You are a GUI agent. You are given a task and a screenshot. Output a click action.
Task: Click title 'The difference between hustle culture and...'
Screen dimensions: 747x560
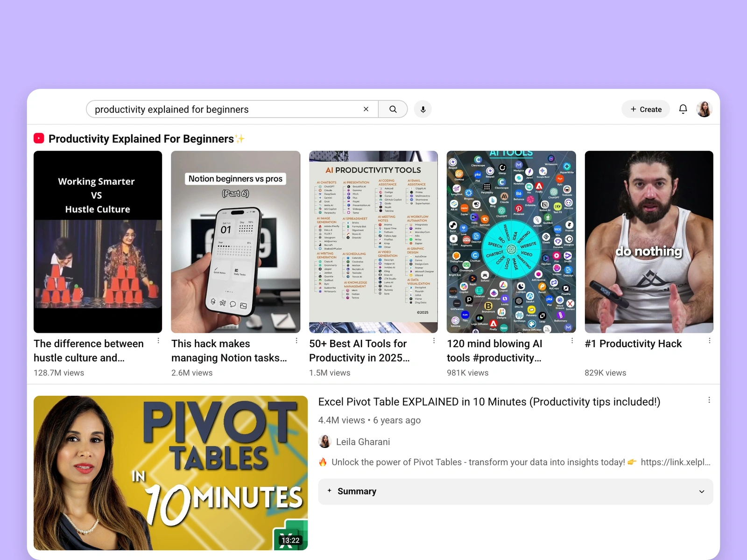tap(89, 350)
